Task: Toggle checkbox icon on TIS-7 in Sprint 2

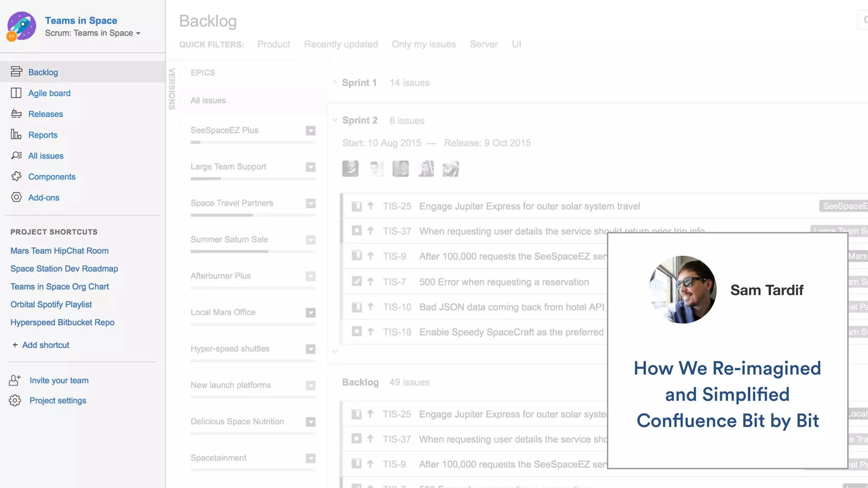Action: [x=357, y=281]
